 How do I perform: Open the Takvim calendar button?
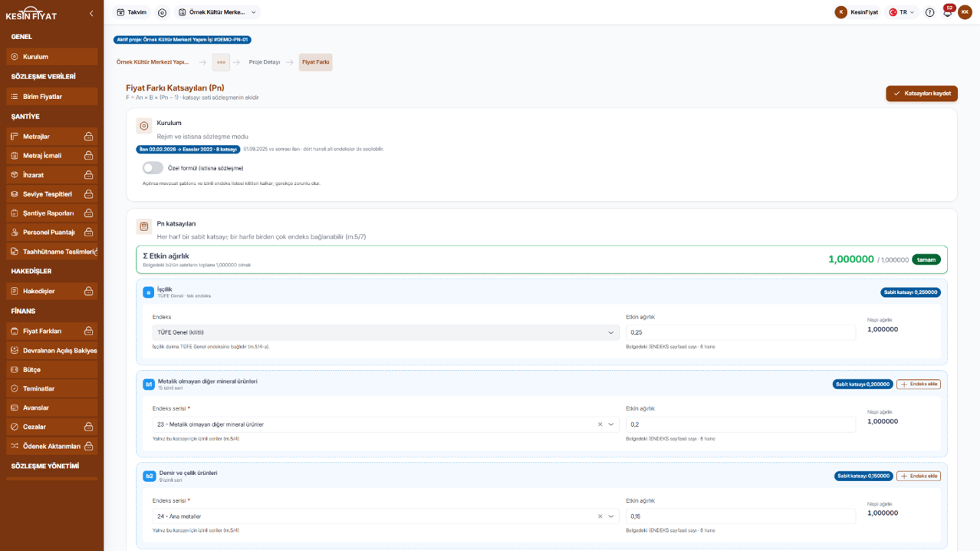[131, 12]
